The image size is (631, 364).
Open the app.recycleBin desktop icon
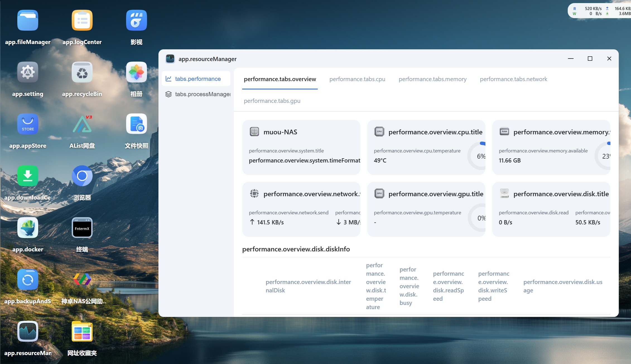pyautogui.click(x=82, y=72)
